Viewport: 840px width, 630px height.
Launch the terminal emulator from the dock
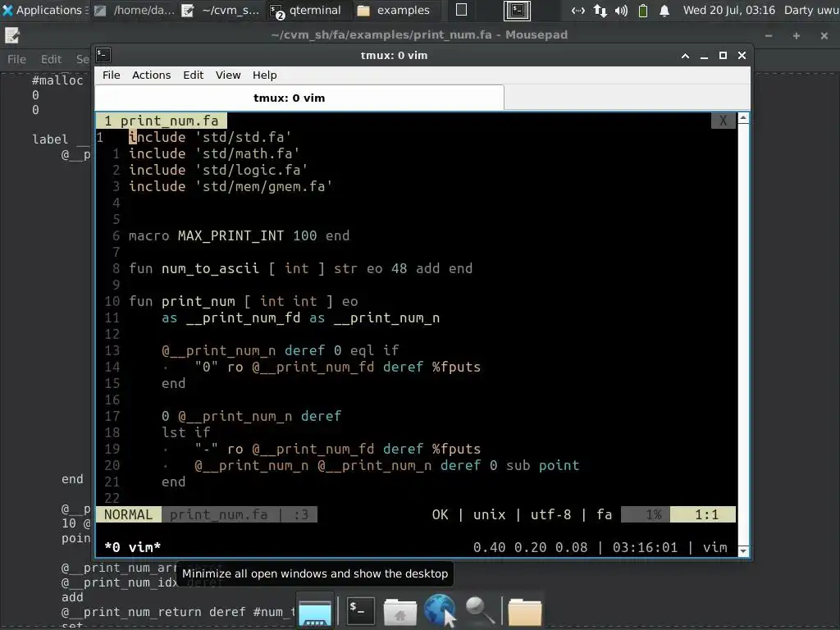[x=360, y=609]
